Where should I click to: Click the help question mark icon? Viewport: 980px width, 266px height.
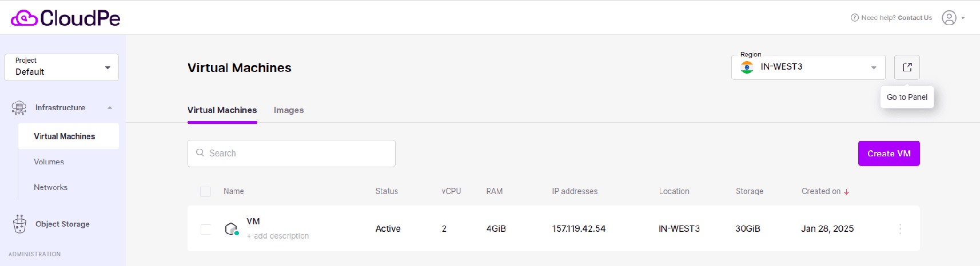[855, 18]
